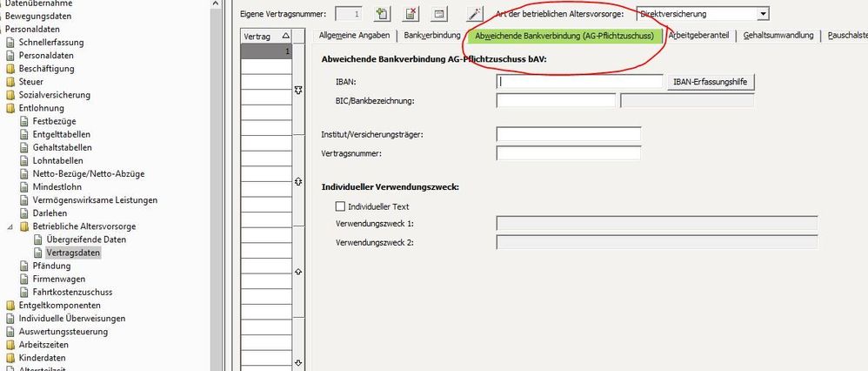868x371 pixels.
Task: Click the Darlehen document icon
Action: tap(23, 213)
